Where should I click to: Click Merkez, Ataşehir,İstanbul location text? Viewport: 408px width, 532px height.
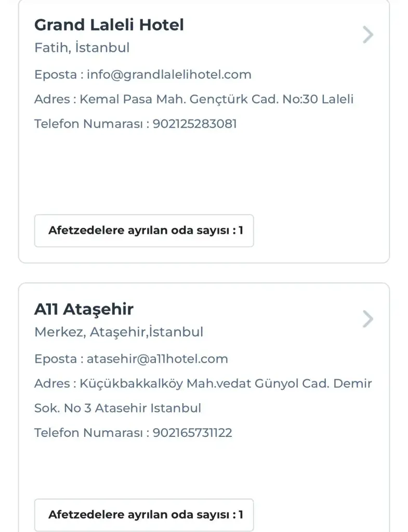119,331
